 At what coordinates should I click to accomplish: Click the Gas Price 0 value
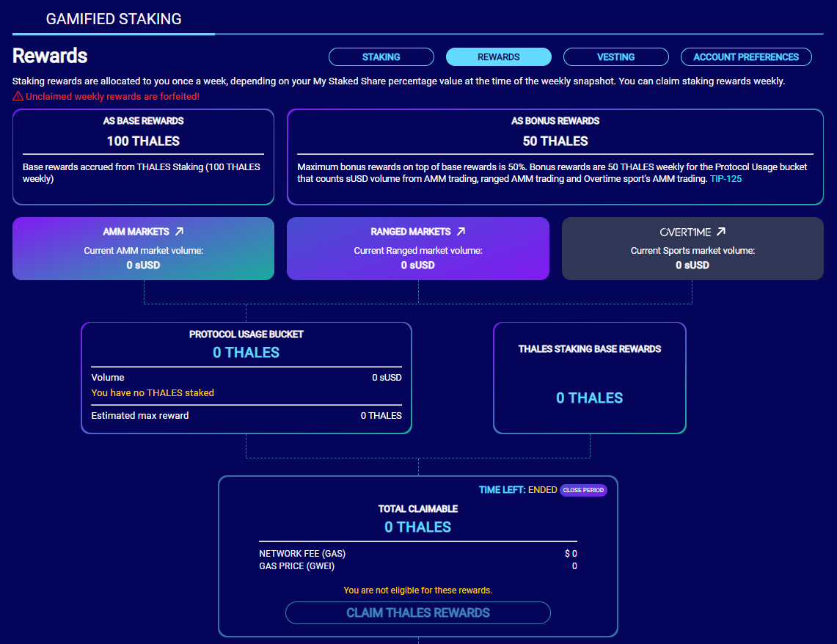click(x=574, y=566)
